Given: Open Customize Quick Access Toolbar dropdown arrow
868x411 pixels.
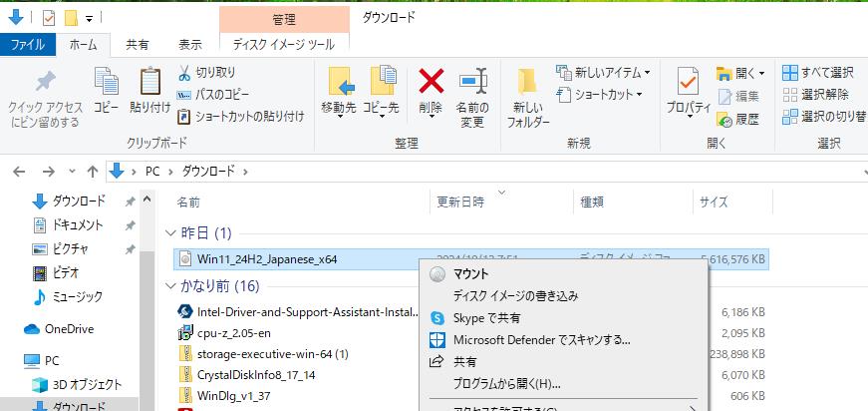Looking at the screenshot, I should [89, 19].
